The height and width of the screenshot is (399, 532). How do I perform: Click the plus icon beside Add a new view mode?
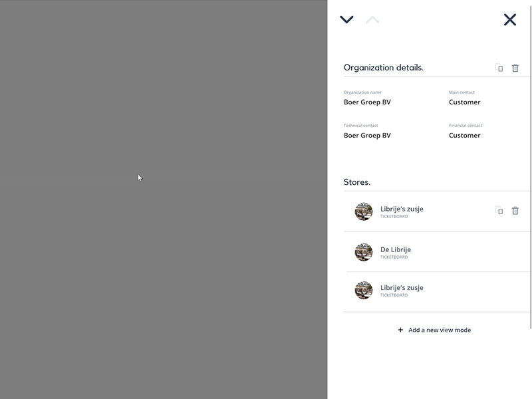click(400, 330)
